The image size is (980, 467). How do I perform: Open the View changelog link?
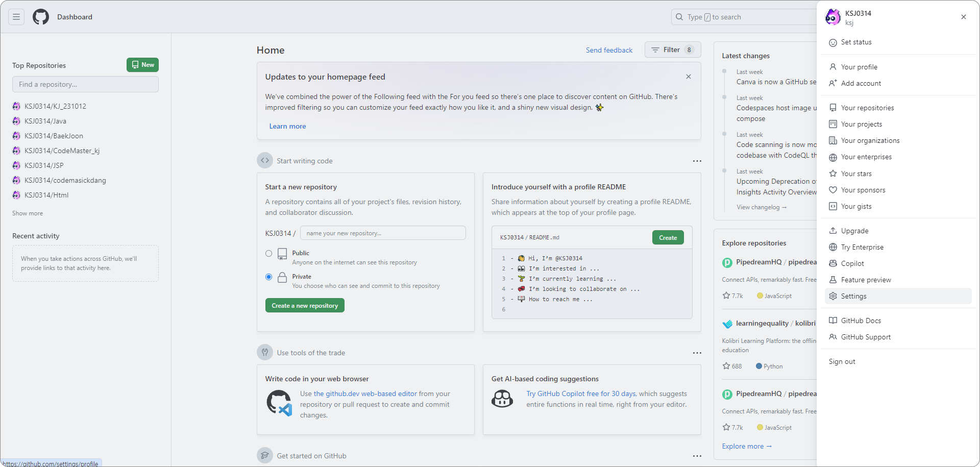[762, 207]
